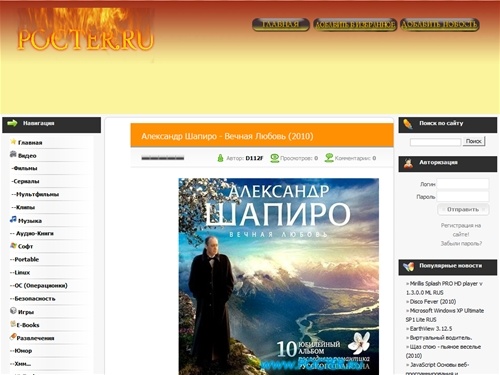This screenshot has height=375, width=500.
Task: Click the green eye icon beside Просмотров
Action: (274, 158)
